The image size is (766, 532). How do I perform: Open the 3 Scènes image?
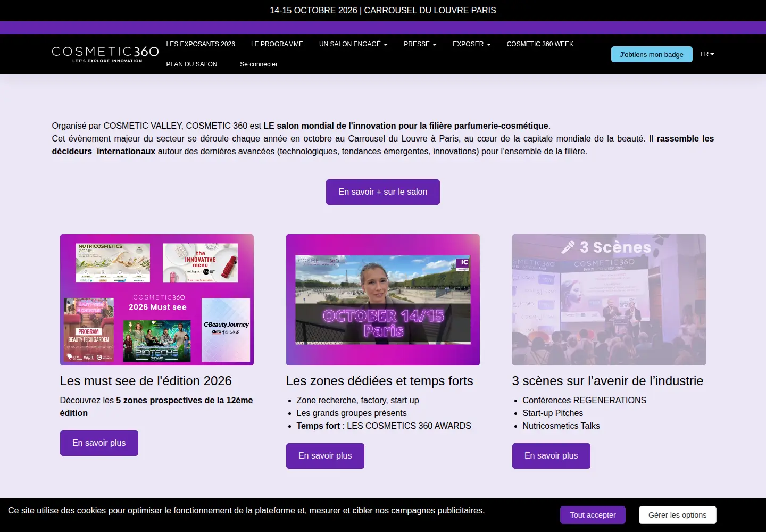[609, 300]
